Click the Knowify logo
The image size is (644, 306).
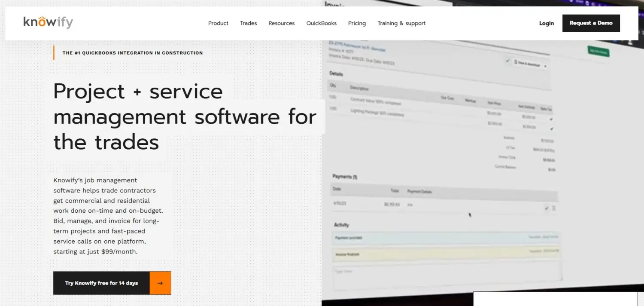48,22
